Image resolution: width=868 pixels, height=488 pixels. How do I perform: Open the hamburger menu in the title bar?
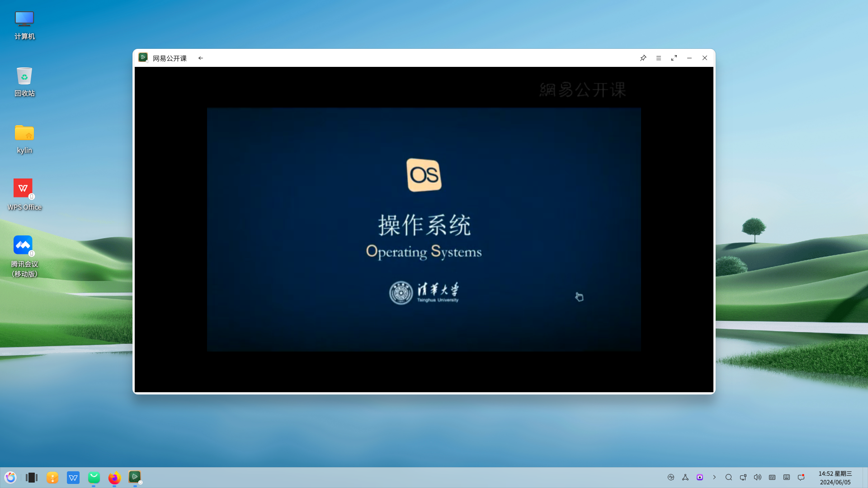tap(659, 58)
